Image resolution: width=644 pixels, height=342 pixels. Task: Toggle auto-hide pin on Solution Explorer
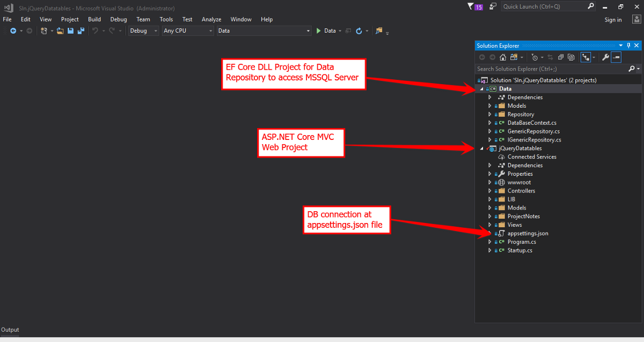pos(628,46)
